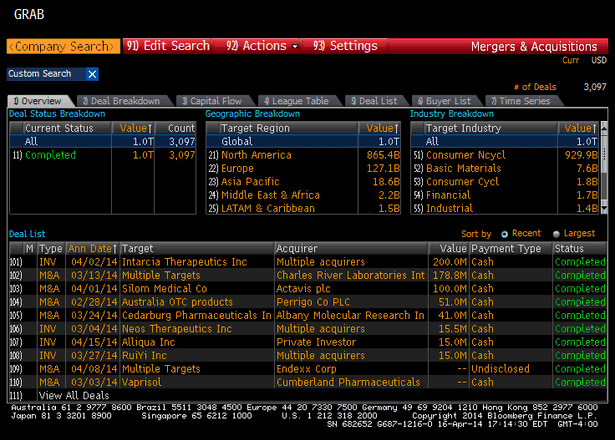Click the Status column header in deal list
Screen dimensions: 615x440
tap(580, 249)
